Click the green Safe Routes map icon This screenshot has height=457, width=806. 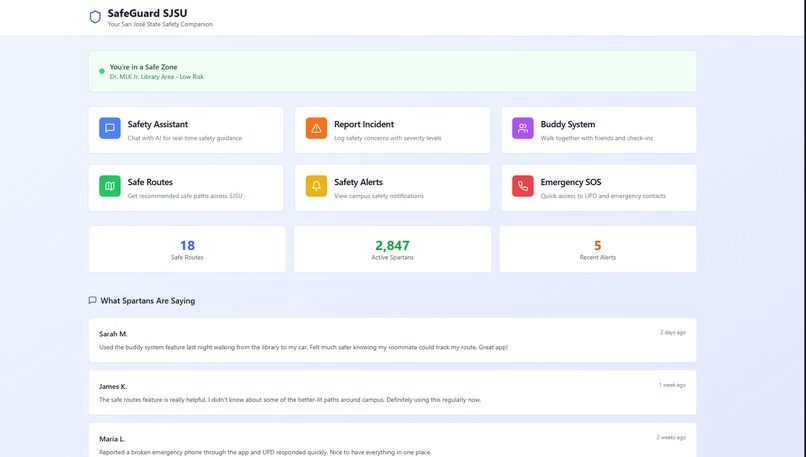point(109,186)
